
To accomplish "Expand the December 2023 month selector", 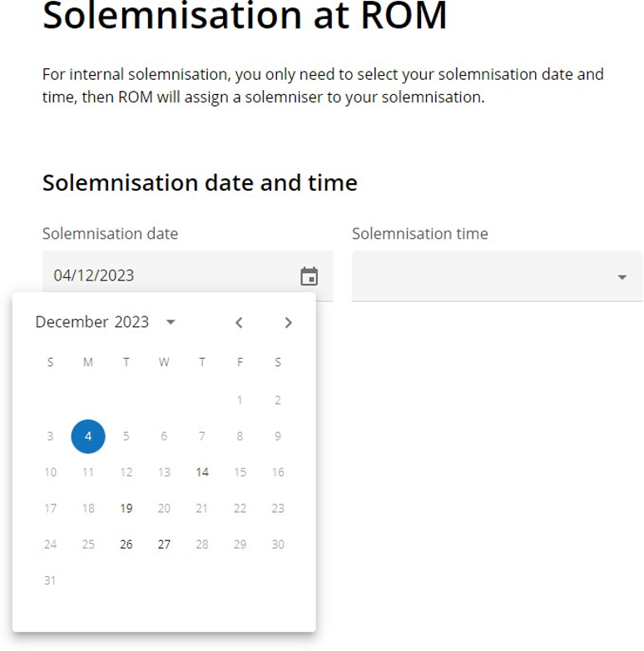I will (x=171, y=322).
